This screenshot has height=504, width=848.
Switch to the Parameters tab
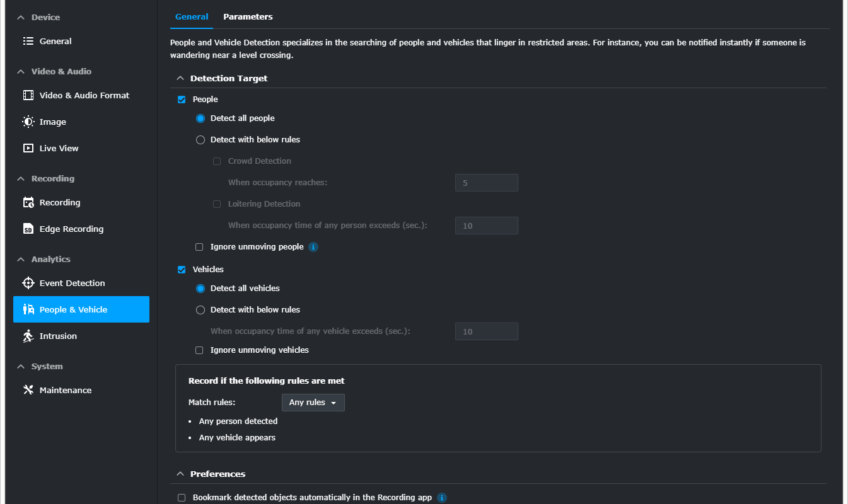click(x=248, y=17)
